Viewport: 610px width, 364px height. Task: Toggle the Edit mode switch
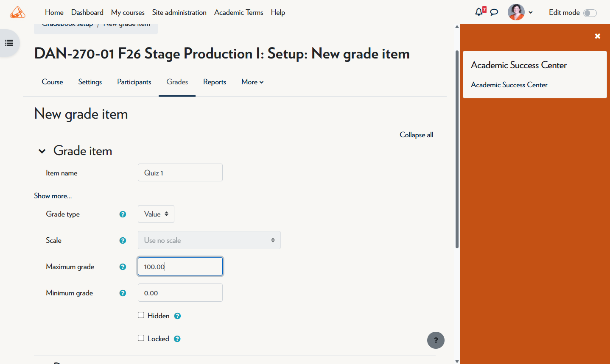pos(590,13)
